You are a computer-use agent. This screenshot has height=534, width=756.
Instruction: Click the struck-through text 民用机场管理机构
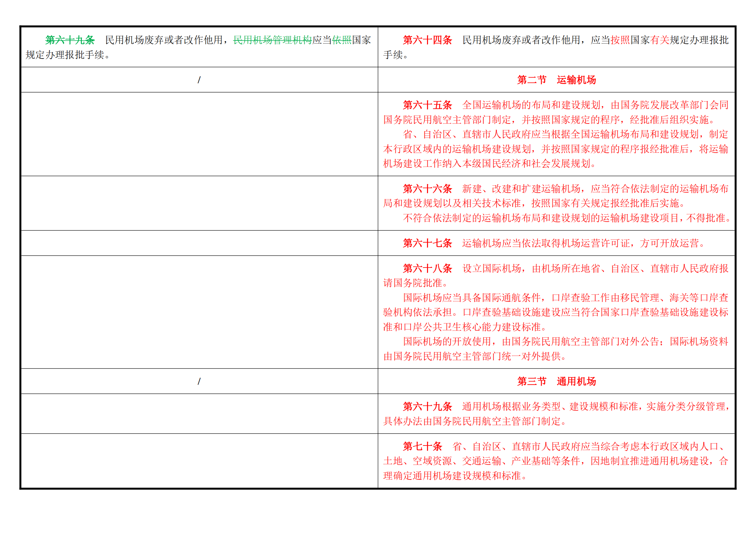point(273,40)
